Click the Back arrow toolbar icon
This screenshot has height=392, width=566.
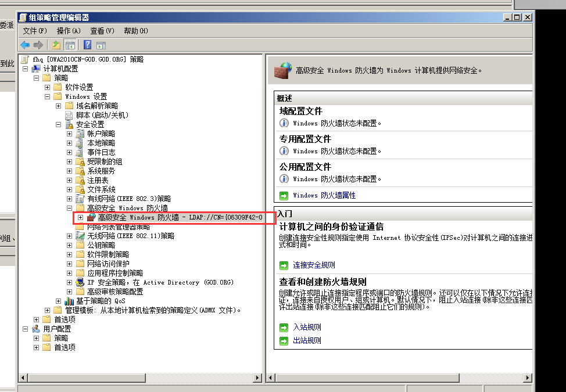point(25,45)
